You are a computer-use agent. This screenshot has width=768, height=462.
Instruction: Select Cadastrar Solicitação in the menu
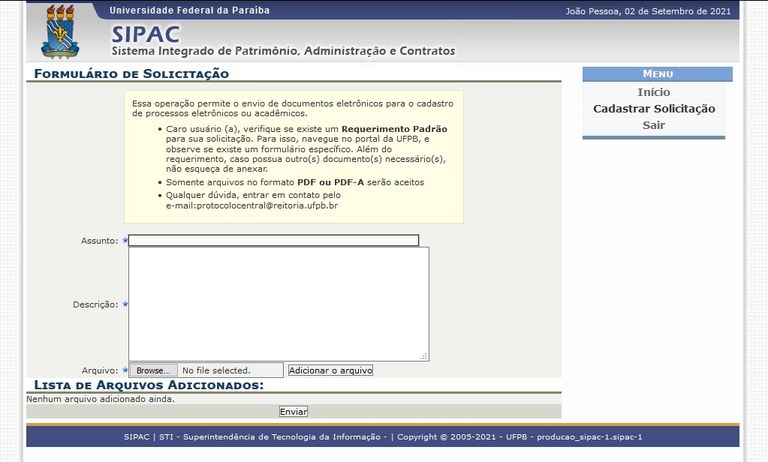654,109
